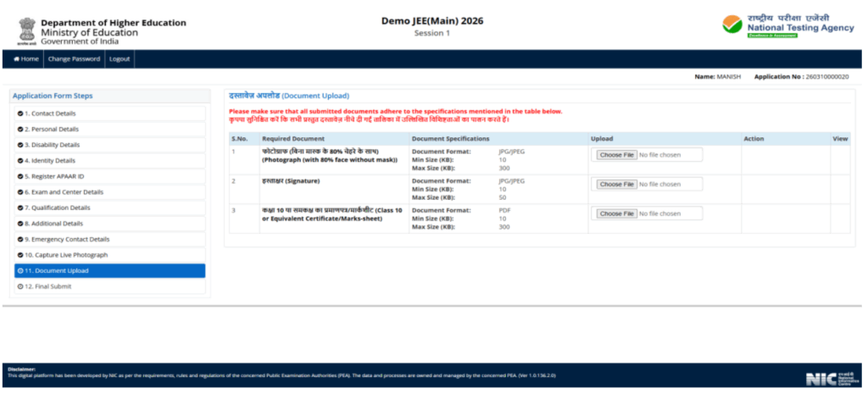Click the Session 1 subtitle
This screenshot has height=393, width=868.
click(432, 33)
